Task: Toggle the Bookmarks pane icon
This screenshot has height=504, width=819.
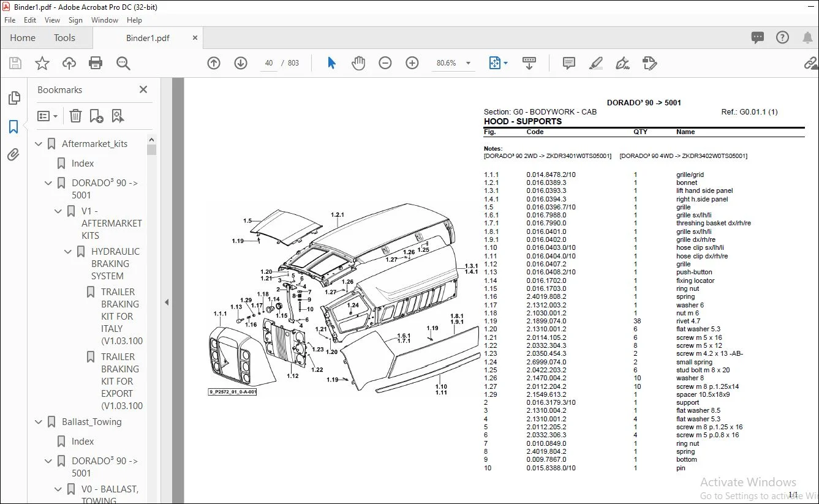Action: point(13,127)
